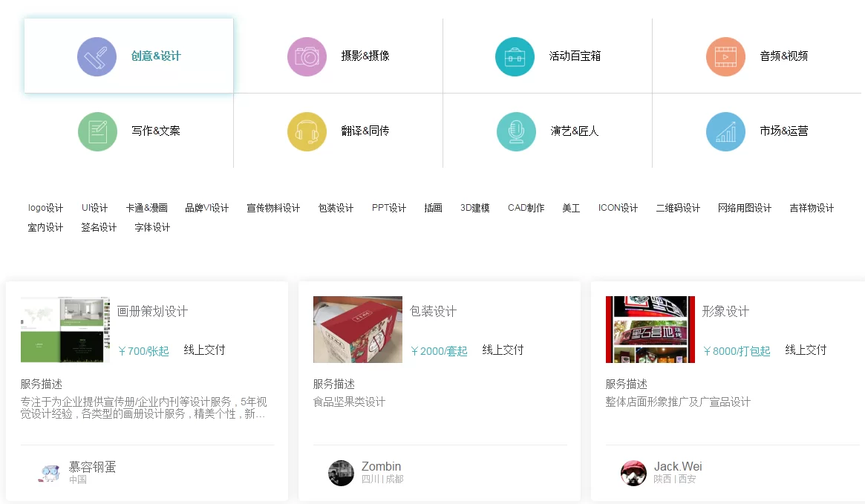Viewport: 865px width, 504px height.
Task: Click 慕容钢蛋 seller name
Action: [92, 467]
